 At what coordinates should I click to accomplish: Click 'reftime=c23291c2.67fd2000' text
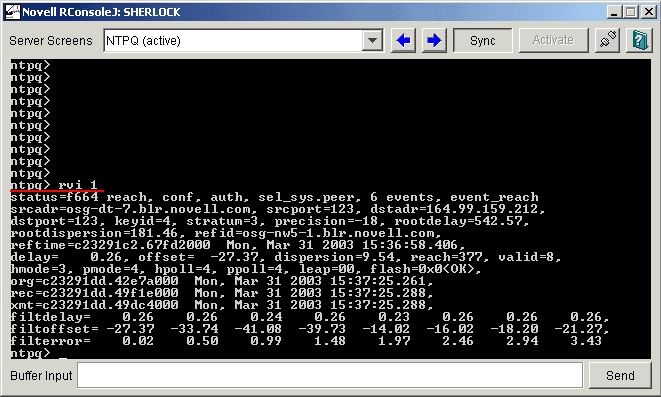[110, 245]
